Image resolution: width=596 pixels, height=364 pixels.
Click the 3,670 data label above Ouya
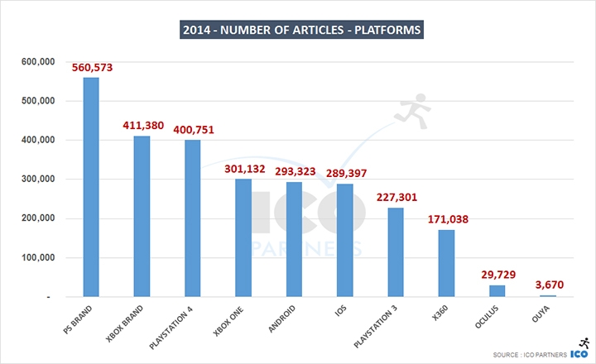point(548,285)
